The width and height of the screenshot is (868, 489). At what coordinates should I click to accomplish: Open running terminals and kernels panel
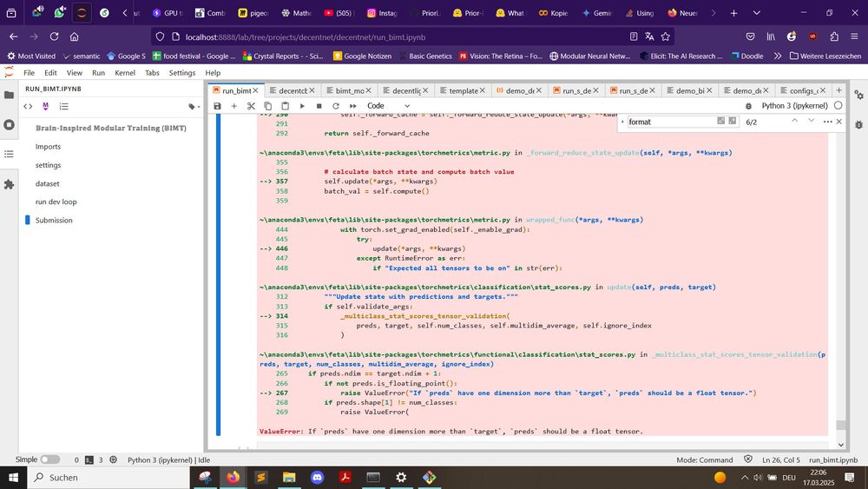click(9, 124)
